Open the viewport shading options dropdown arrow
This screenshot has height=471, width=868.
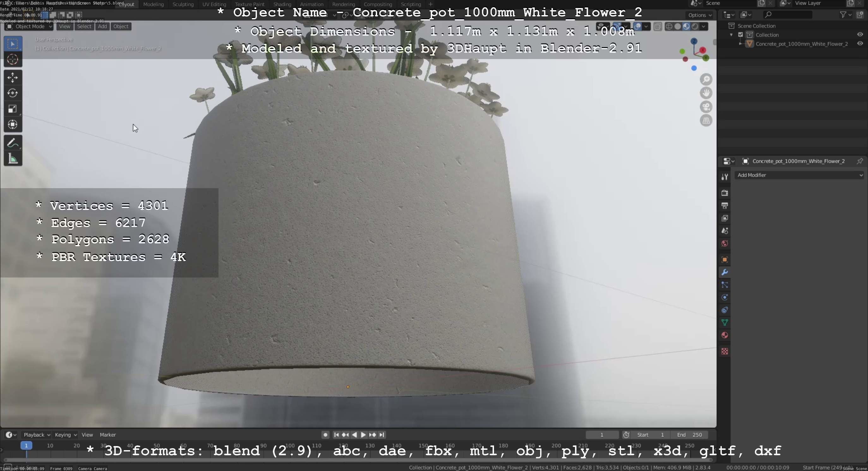[703, 26]
